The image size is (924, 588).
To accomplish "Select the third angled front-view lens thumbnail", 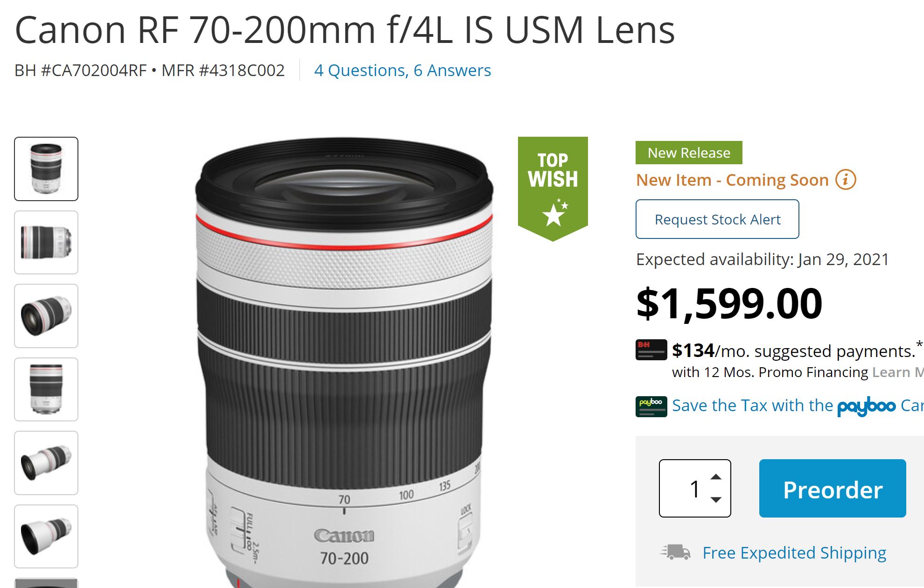I will point(46,316).
